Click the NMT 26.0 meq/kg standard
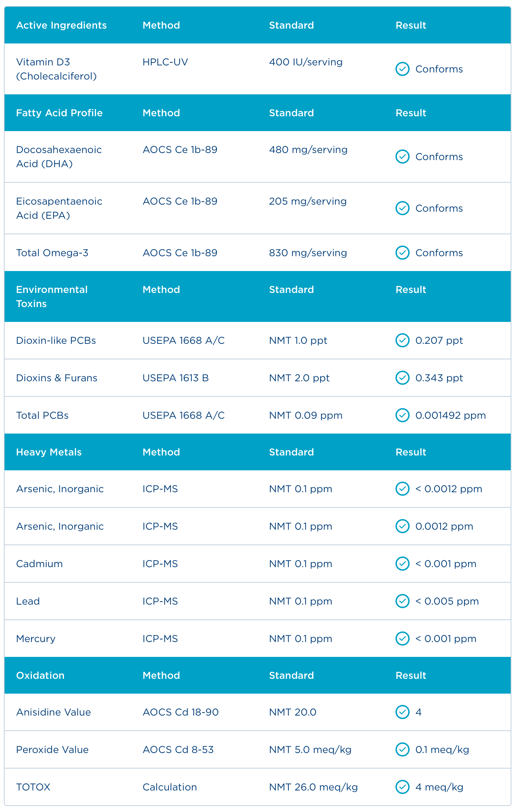516x812 pixels. coord(313,787)
